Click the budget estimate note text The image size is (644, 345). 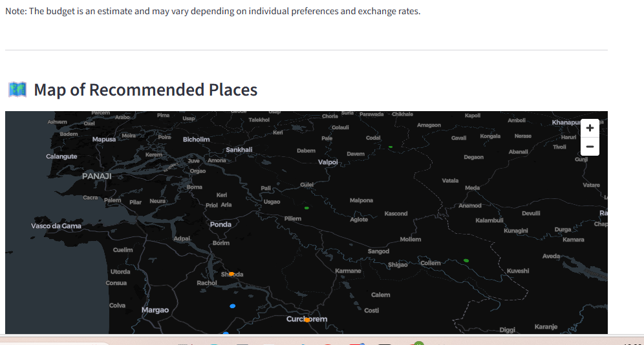213,12
